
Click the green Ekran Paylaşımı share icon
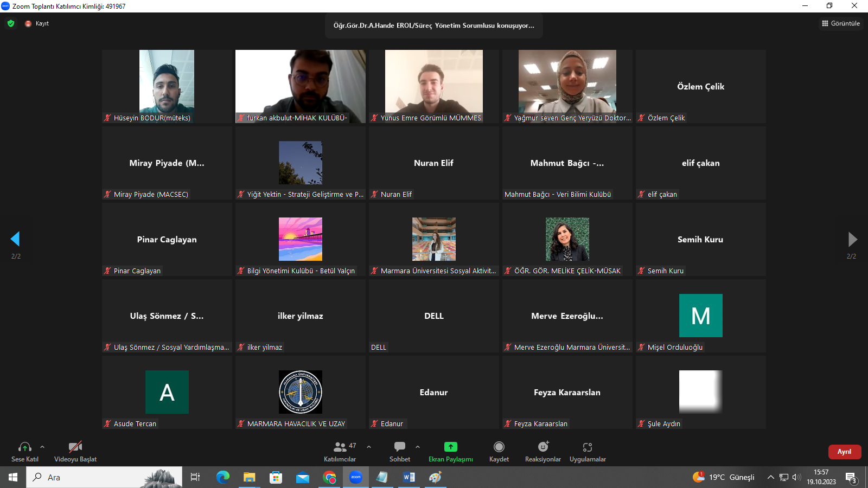point(450,447)
